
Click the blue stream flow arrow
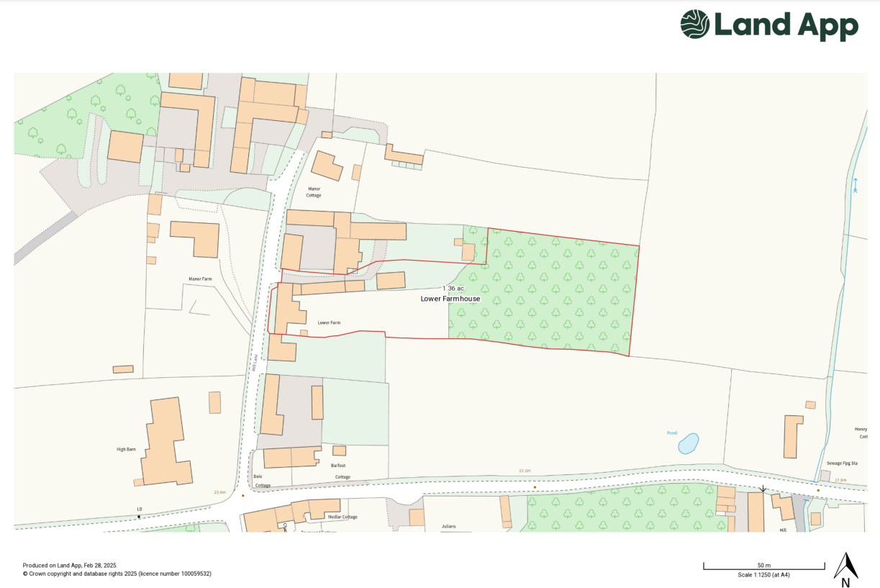click(x=855, y=186)
